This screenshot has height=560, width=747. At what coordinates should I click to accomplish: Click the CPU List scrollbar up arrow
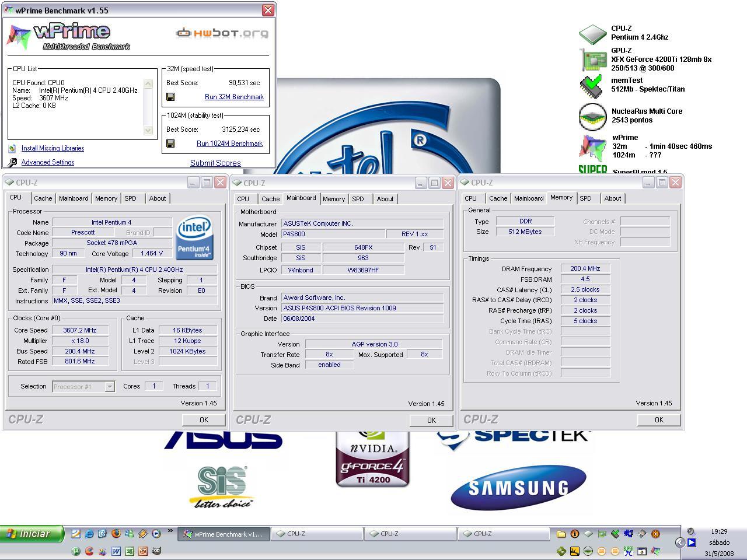[x=148, y=84]
